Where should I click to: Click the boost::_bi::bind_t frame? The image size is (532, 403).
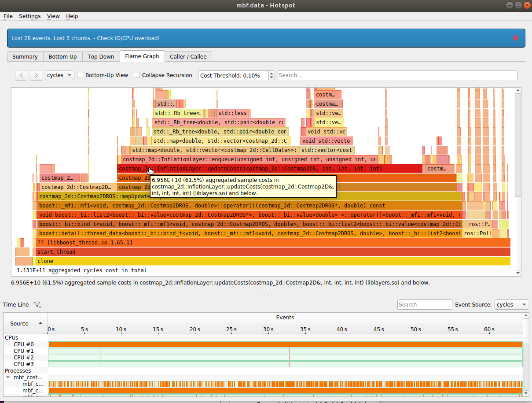point(249,224)
